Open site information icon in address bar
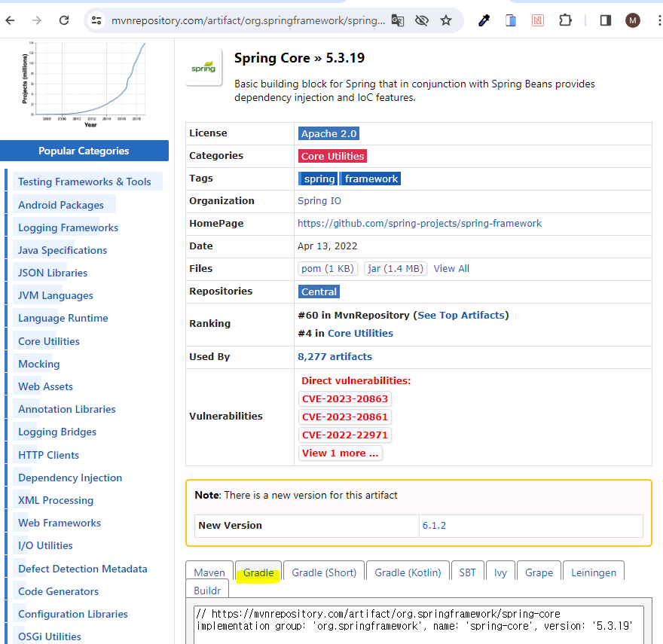The height and width of the screenshot is (644, 663). 96,20
